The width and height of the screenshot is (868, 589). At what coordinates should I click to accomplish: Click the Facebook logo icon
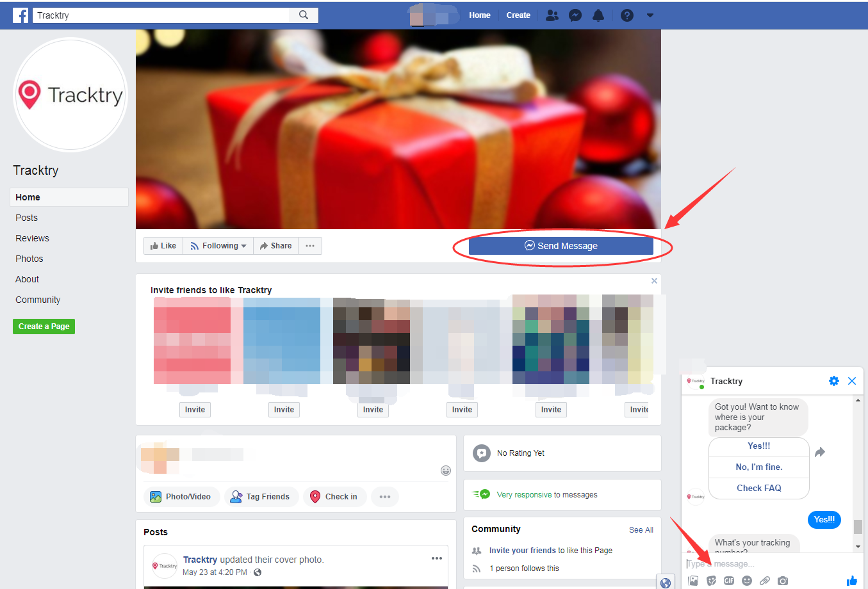pyautogui.click(x=20, y=15)
